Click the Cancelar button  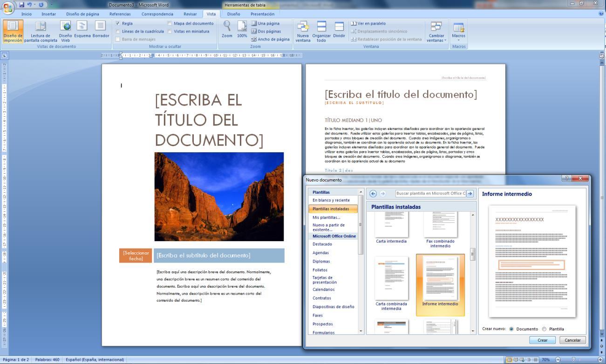pyautogui.click(x=572, y=340)
